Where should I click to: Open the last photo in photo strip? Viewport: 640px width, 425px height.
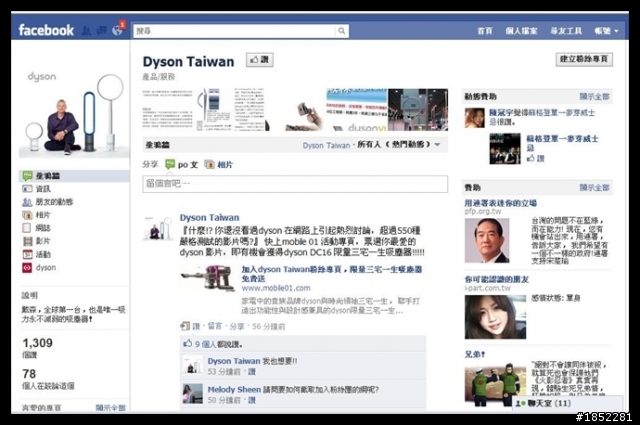tap(418, 109)
